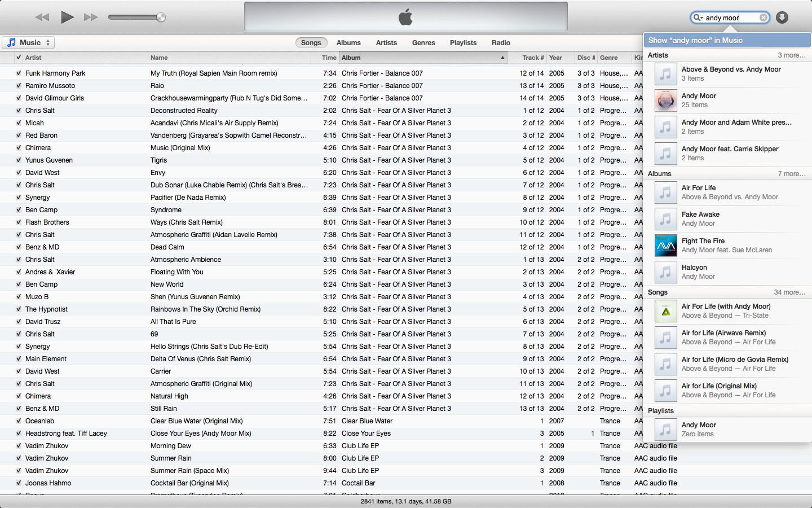Viewport: 812px width, 508px height.
Task: Click Show "andy moor" in Music
Action: click(727, 40)
